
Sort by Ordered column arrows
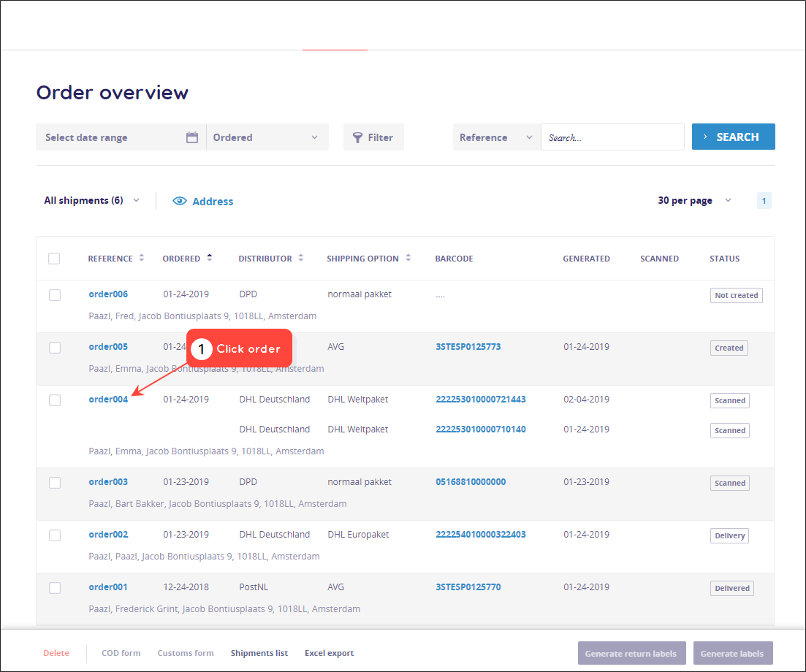[x=209, y=258]
